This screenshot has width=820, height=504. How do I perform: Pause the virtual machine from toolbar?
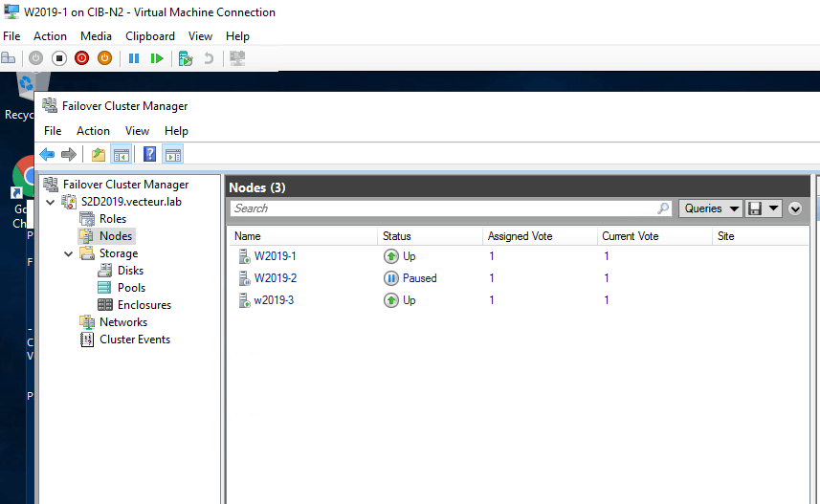click(134, 58)
